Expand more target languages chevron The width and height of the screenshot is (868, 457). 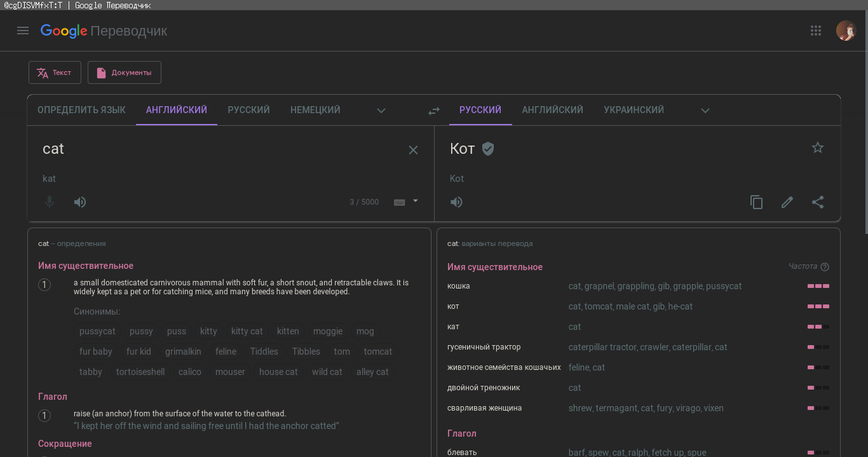pos(705,111)
